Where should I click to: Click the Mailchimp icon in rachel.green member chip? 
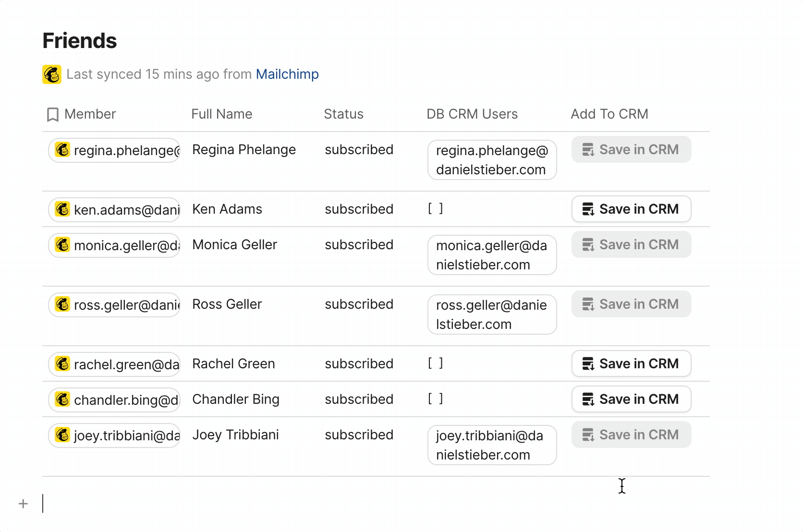[x=62, y=364]
